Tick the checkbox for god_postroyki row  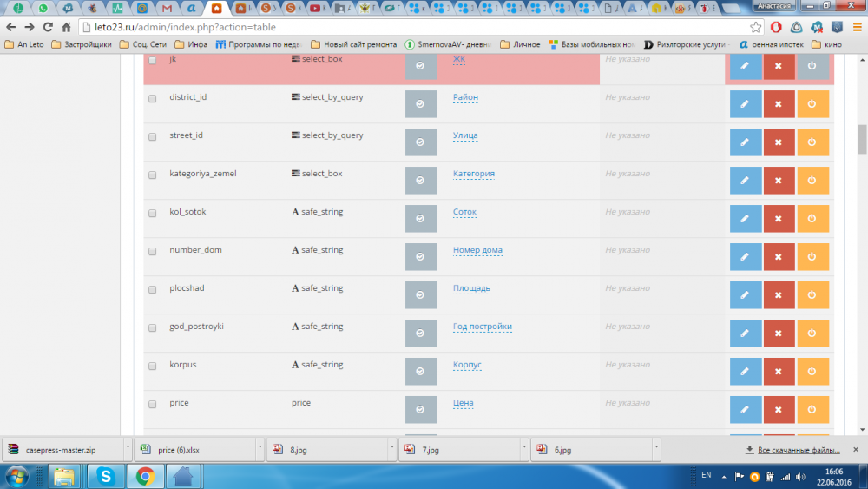click(x=153, y=327)
